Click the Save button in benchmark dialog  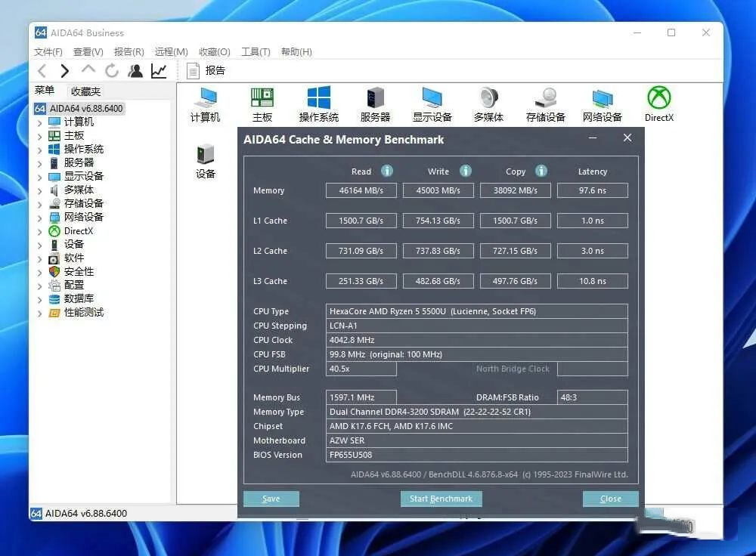click(271, 499)
